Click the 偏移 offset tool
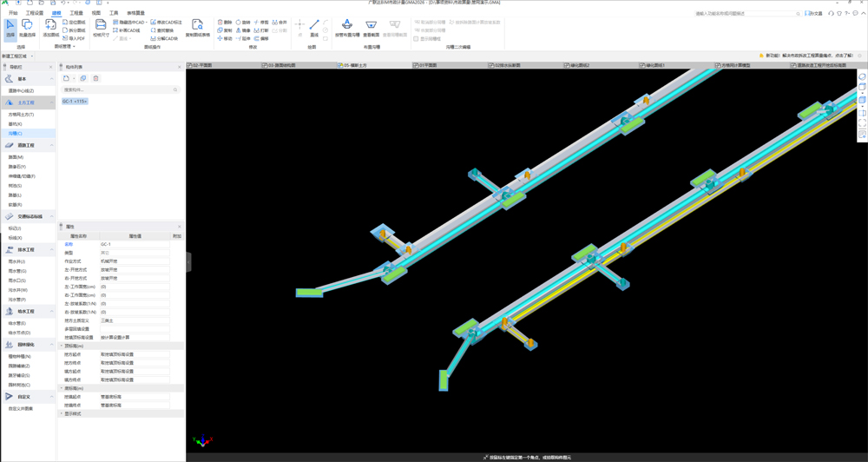Viewport: 868px width, 462px height. point(261,39)
